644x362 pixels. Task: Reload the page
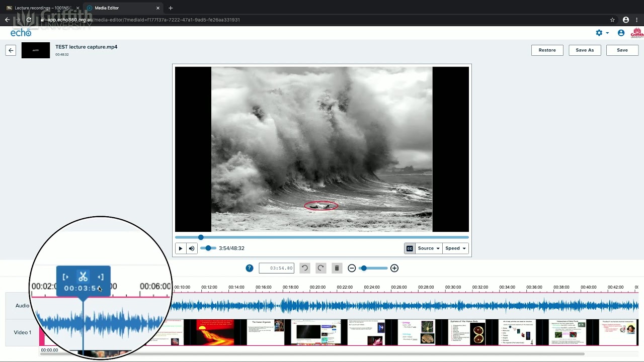29,20
